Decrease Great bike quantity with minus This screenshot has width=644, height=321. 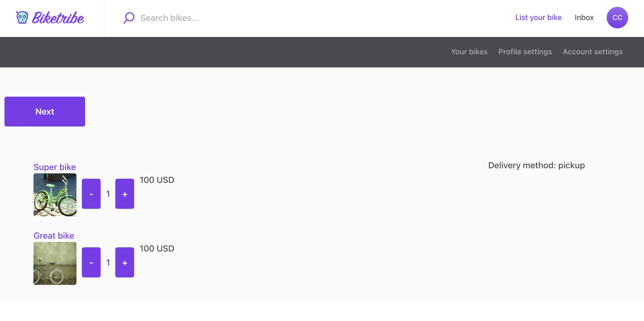[x=91, y=263]
